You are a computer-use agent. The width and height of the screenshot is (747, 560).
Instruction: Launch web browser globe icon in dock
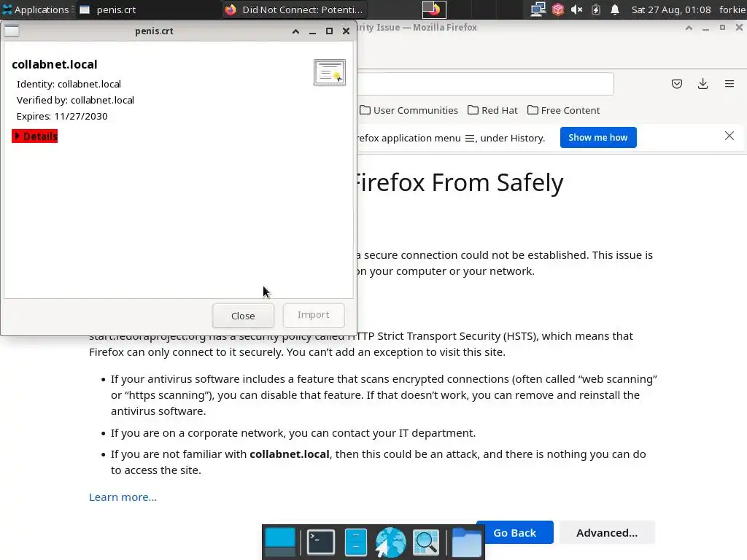click(x=390, y=542)
